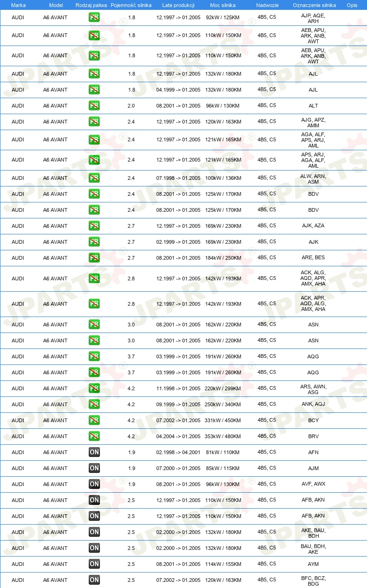The image size is (367, 588).
Task: Select the ANK, AQJ engine code cell
Action: (x=313, y=404)
